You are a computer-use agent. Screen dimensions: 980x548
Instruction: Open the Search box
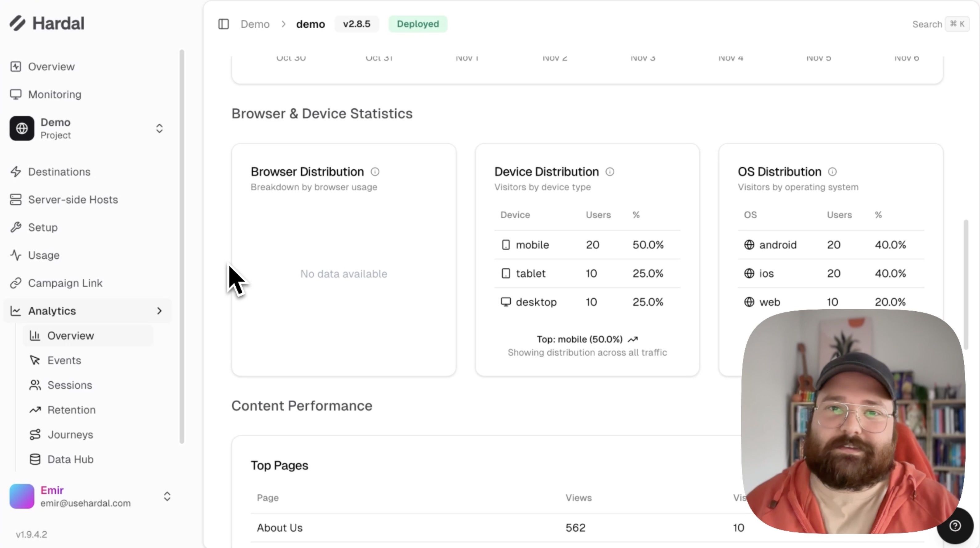[x=941, y=24]
